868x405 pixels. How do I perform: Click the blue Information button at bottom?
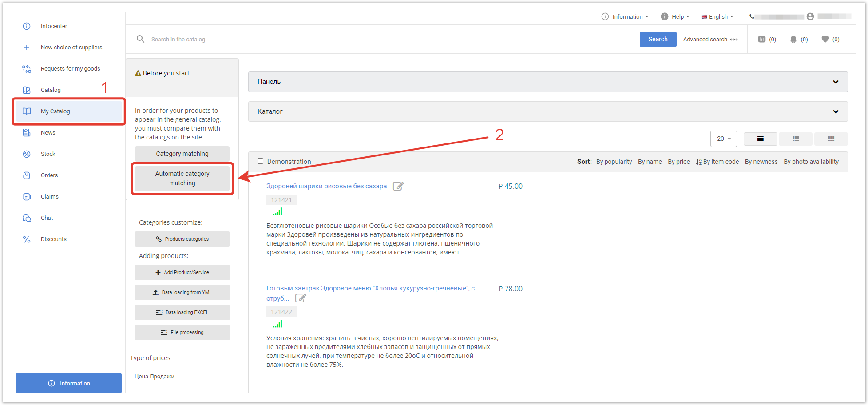click(69, 383)
